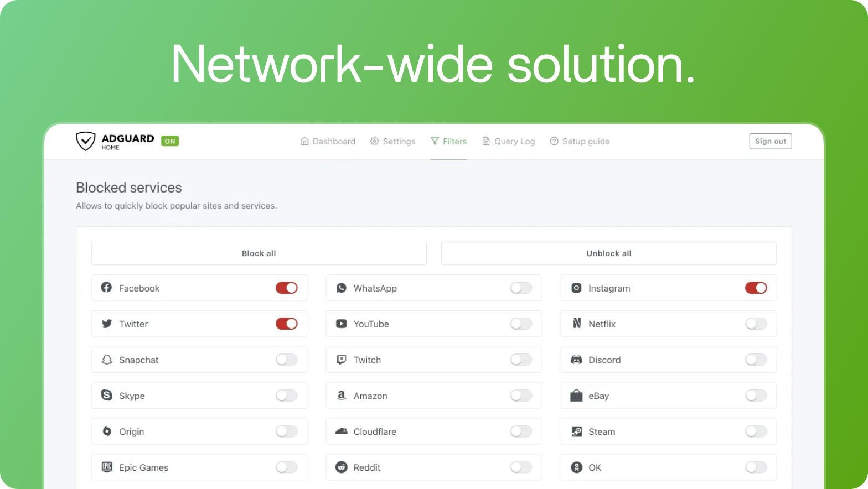Toggle blocking for eBay

tap(756, 396)
